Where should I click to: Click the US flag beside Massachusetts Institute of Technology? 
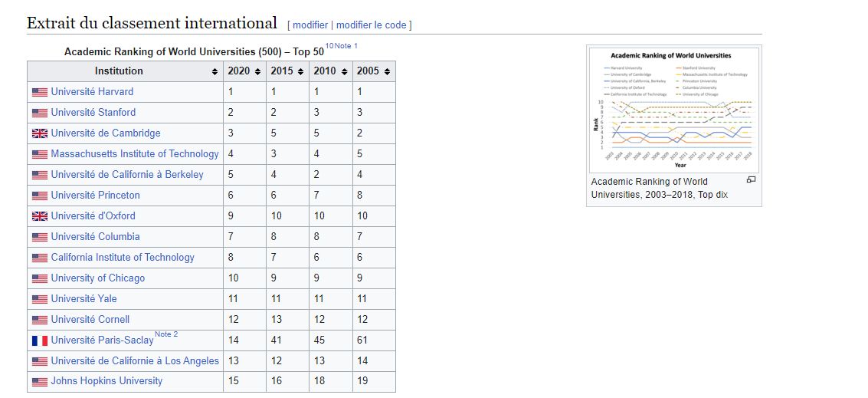point(40,155)
